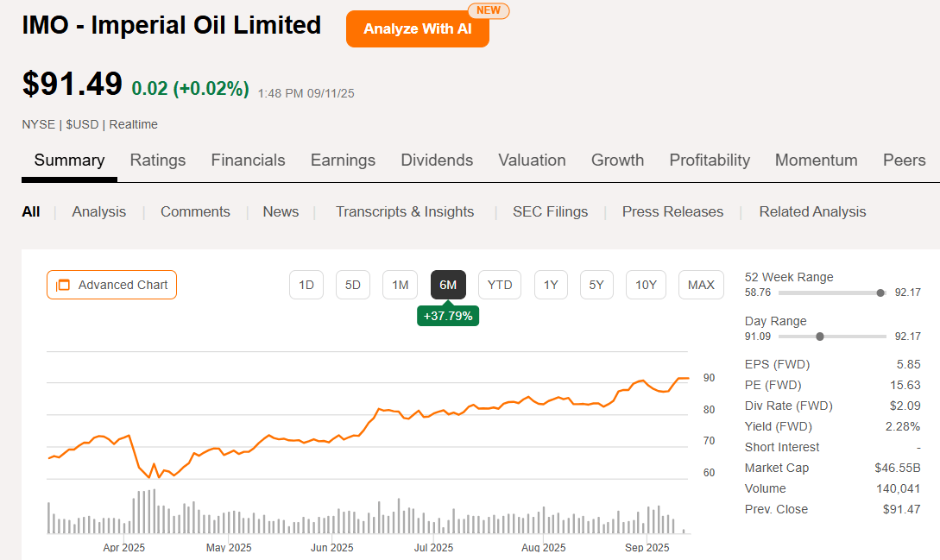View Transcripts & Insights content
The height and width of the screenshot is (560, 940).
405,211
